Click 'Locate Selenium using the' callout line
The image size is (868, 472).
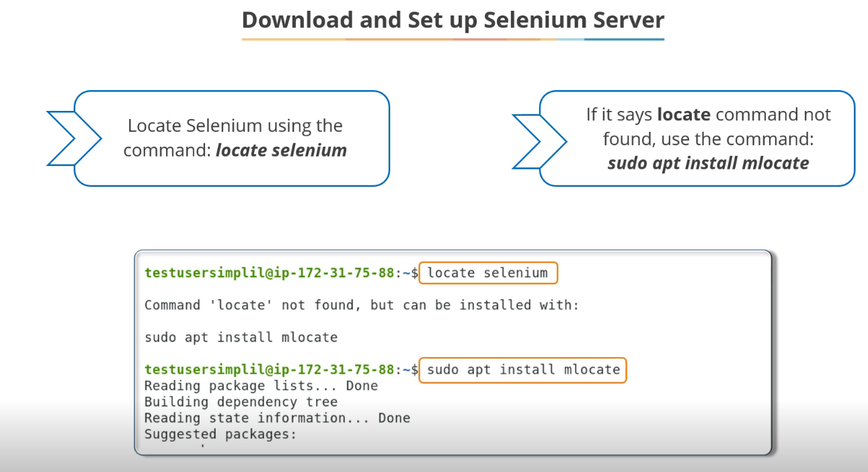click(235, 126)
